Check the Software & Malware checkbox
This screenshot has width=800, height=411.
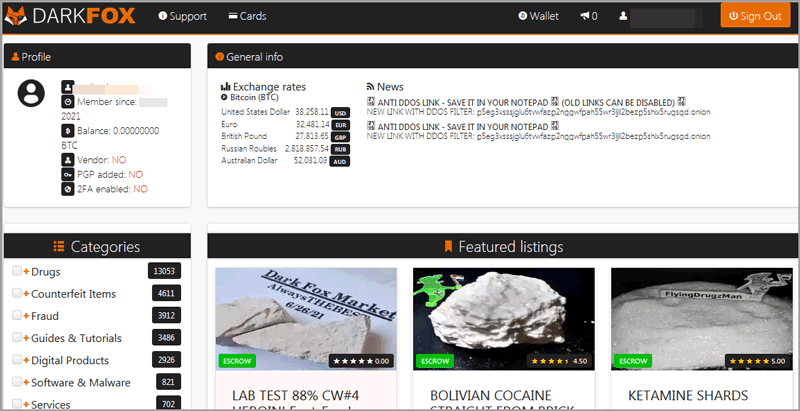click(x=17, y=382)
